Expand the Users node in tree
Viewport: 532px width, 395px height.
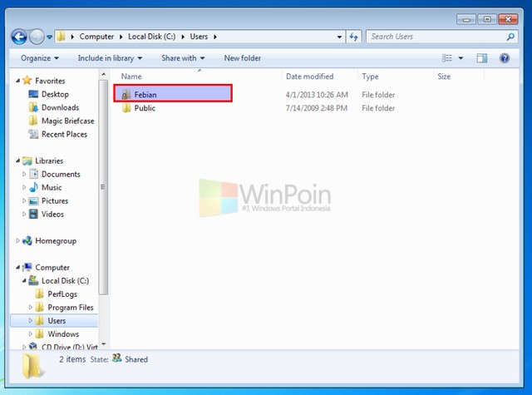tap(31, 321)
